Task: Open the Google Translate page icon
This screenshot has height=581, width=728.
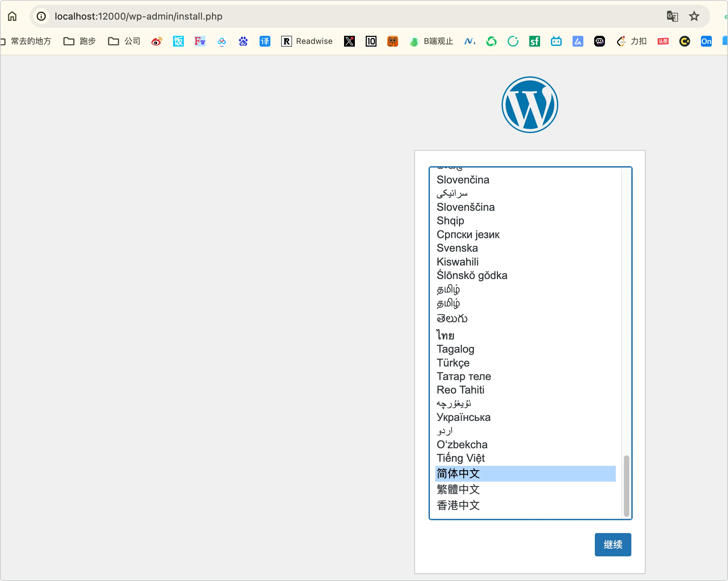Action: click(672, 16)
